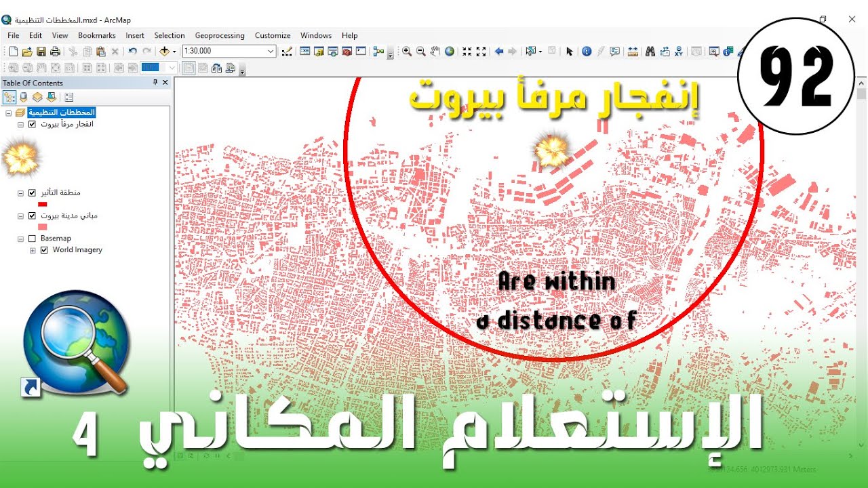Expand the World Imagery layer
The height and width of the screenshot is (488, 868).
(33, 250)
